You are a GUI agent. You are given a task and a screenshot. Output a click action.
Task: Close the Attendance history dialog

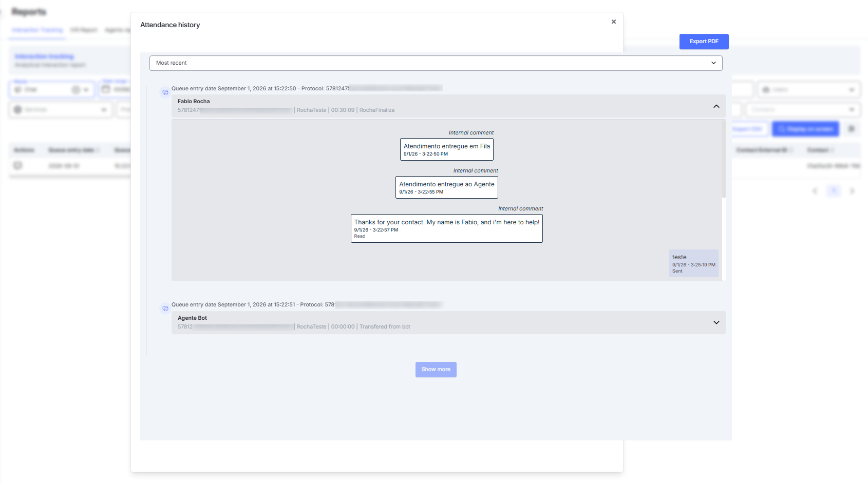click(x=613, y=22)
